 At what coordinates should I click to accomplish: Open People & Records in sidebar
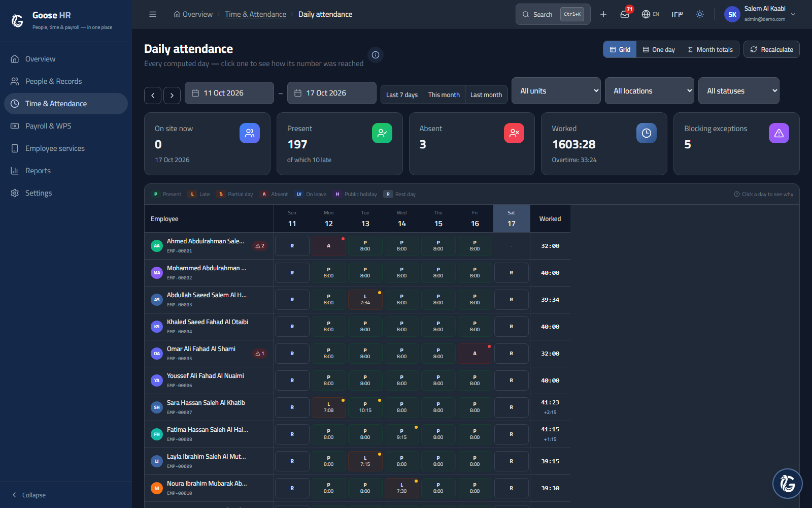66,81
